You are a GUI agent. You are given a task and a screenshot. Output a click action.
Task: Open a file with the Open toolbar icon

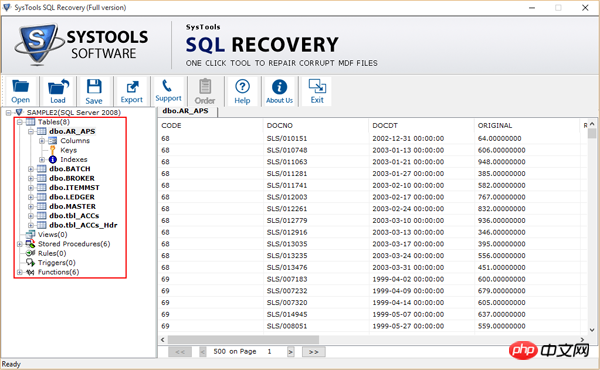click(21, 91)
